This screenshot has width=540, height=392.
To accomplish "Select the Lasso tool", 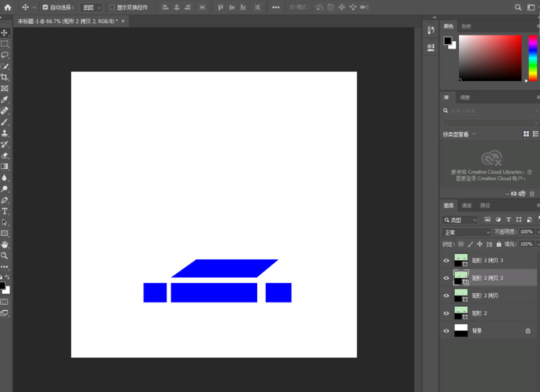I will point(5,55).
